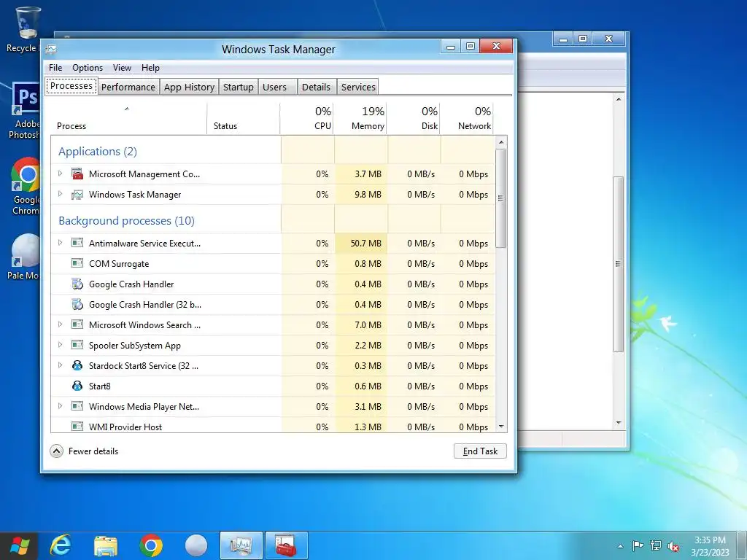Select the 50.7 MB memory cell
The width and height of the screenshot is (747, 560).
click(361, 243)
